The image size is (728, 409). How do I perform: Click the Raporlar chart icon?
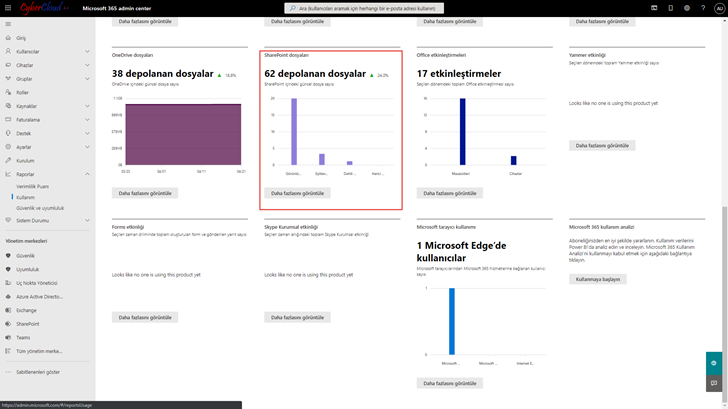pos(8,174)
